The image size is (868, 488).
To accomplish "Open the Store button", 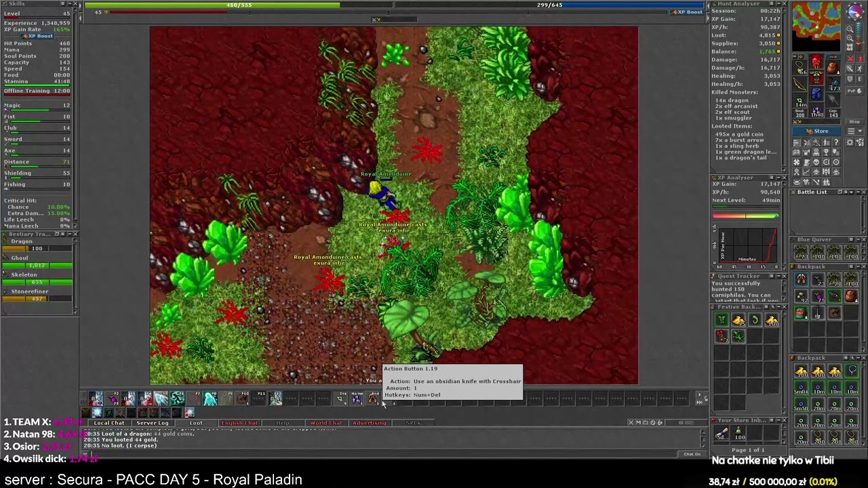I will point(816,131).
